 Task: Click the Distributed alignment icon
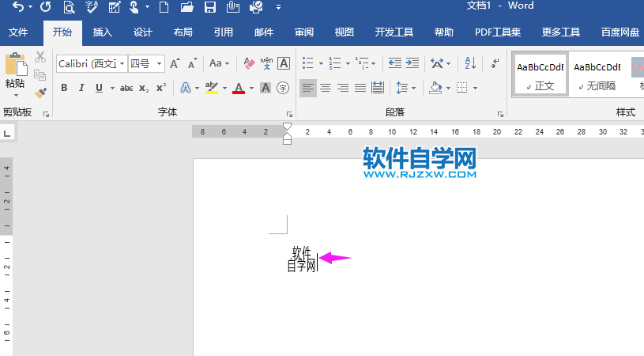(x=378, y=88)
